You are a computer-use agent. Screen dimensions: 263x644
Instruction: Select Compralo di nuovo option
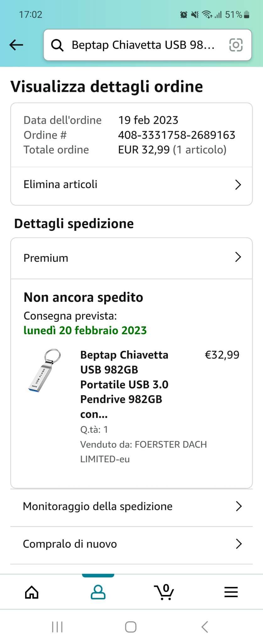70,544
